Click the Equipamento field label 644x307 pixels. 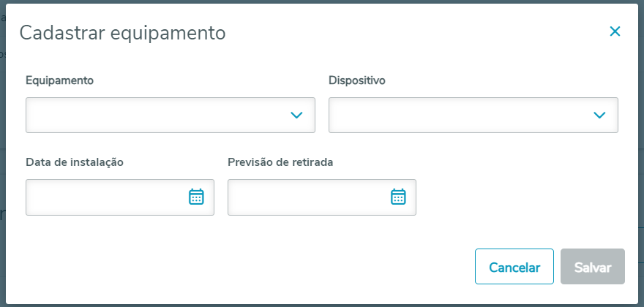point(59,80)
